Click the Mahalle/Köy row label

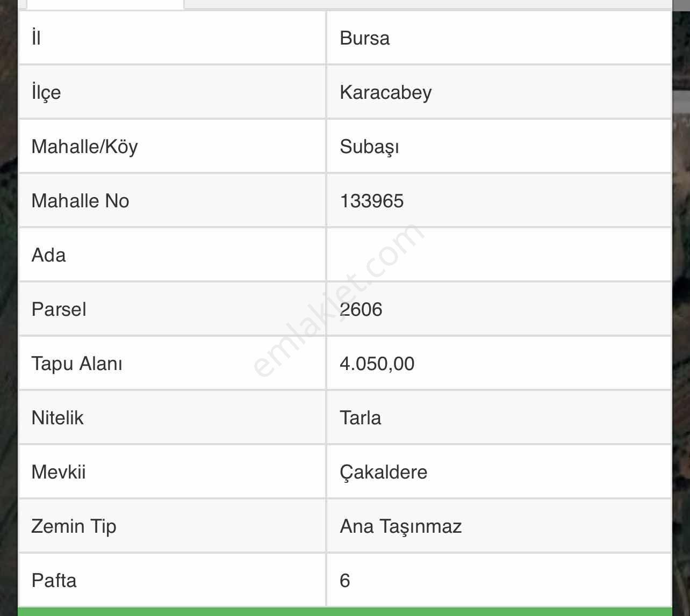tap(84, 147)
